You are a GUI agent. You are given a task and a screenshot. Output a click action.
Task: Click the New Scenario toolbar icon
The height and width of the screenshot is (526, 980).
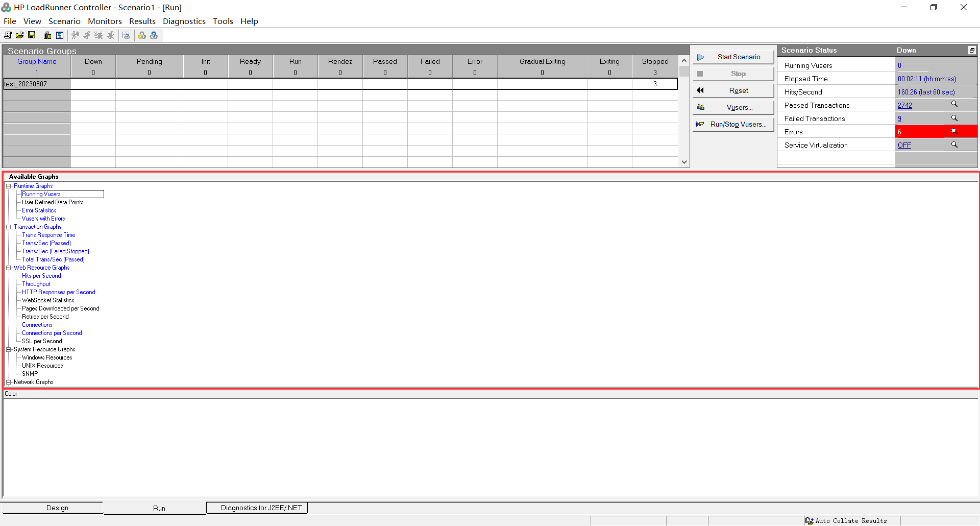8,35
